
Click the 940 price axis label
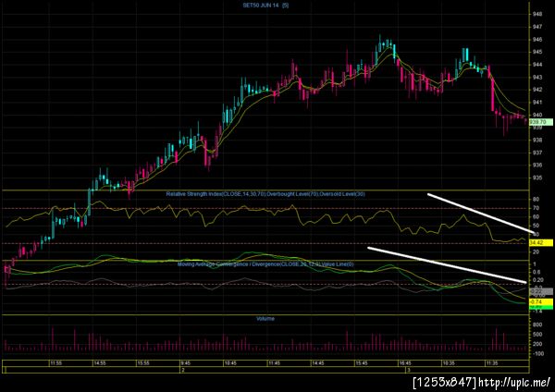(536, 115)
